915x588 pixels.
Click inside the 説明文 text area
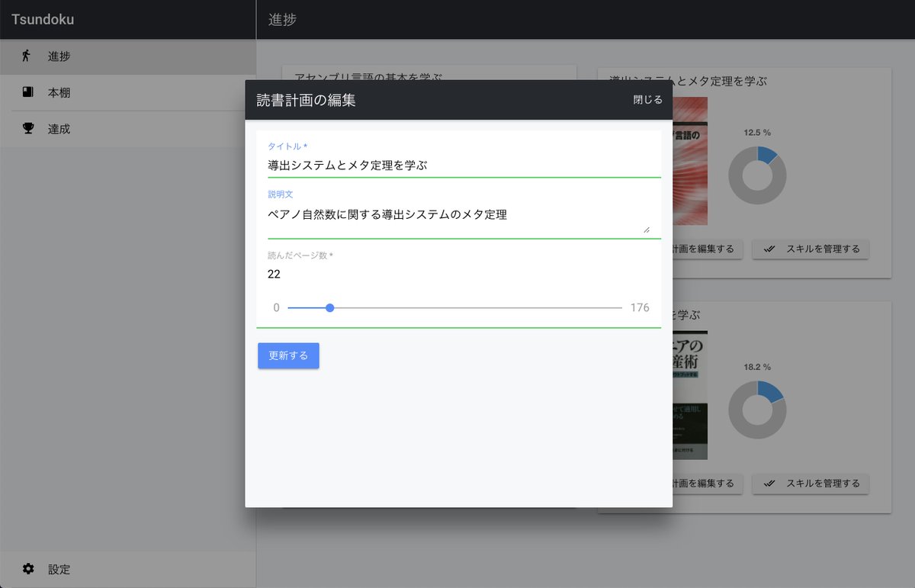[x=457, y=215]
